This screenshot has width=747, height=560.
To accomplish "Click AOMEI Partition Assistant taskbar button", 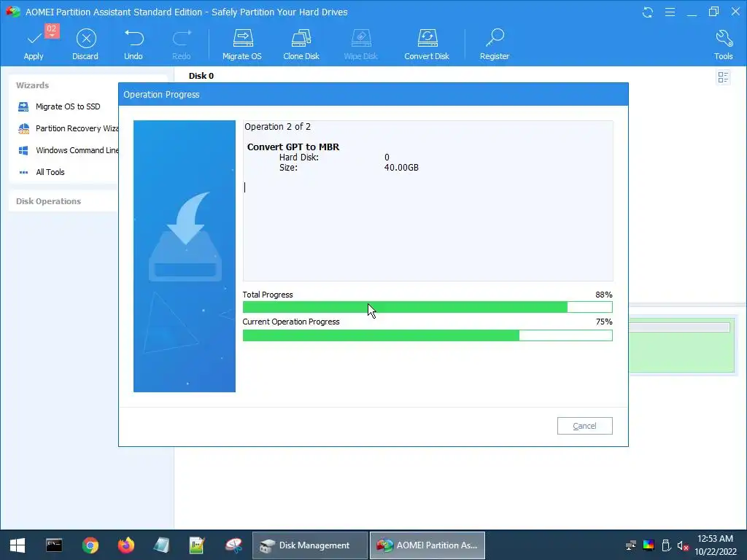I will (x=427, y=545).
